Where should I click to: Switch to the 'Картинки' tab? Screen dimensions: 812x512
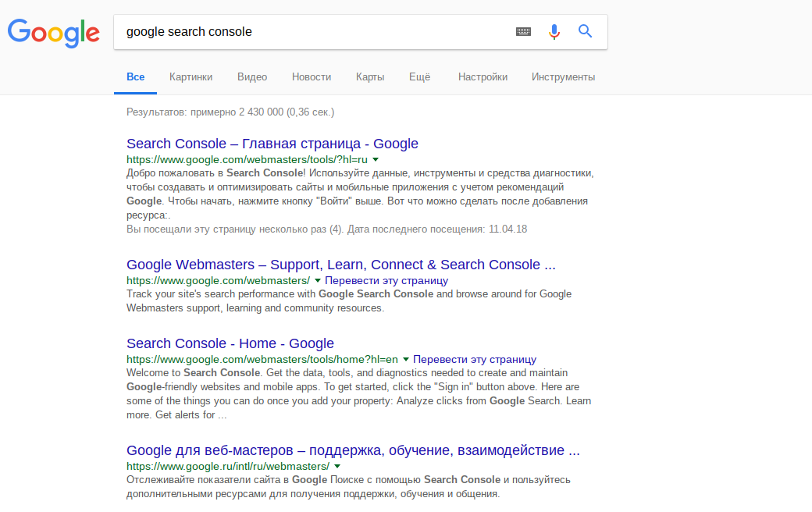(191, 76)
